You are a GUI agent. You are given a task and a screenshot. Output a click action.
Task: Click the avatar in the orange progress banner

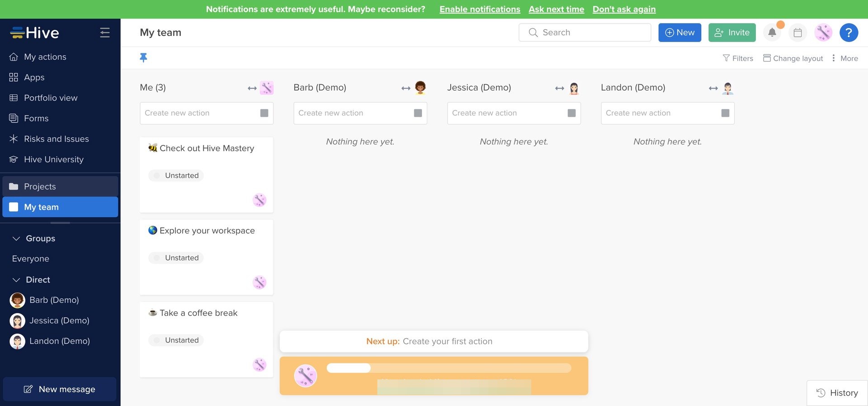[306, 376]
